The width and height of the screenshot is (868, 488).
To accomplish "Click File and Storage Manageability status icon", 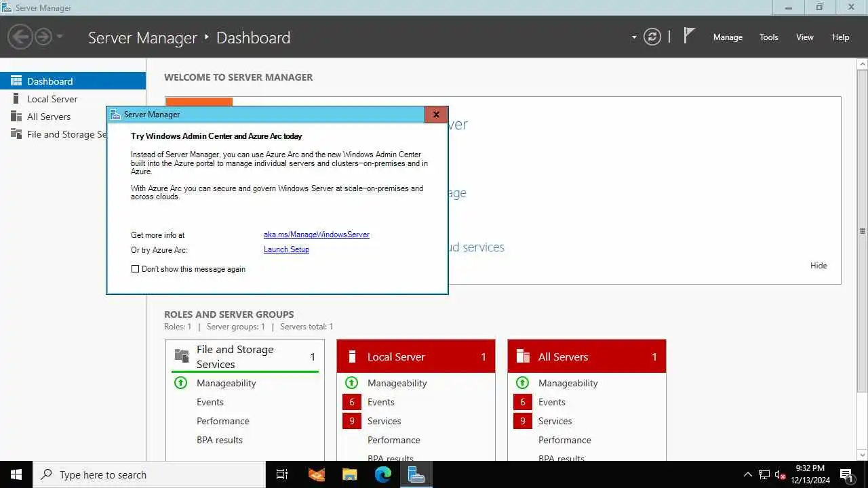I will pyautogui.click(x=180, y=383).
